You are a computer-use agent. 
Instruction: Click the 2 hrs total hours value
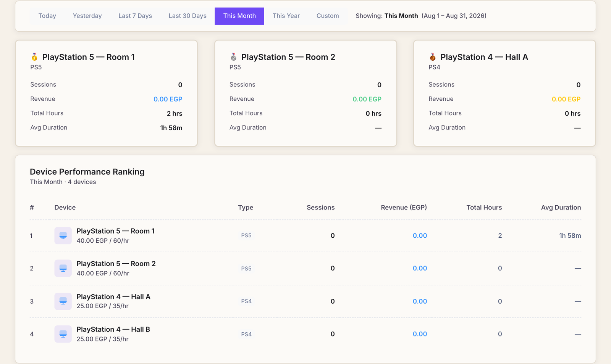click(x=175, y=114)
